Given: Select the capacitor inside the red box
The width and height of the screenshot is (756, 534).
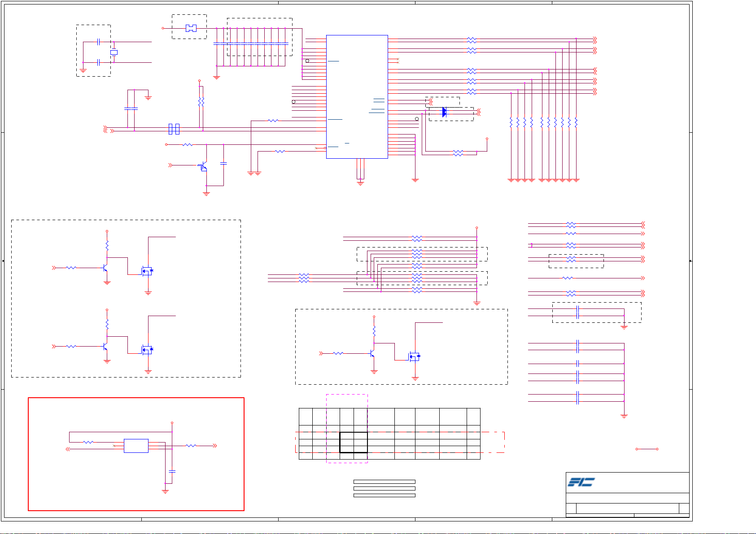Looking at the screenshot, I should coord(172,471).
